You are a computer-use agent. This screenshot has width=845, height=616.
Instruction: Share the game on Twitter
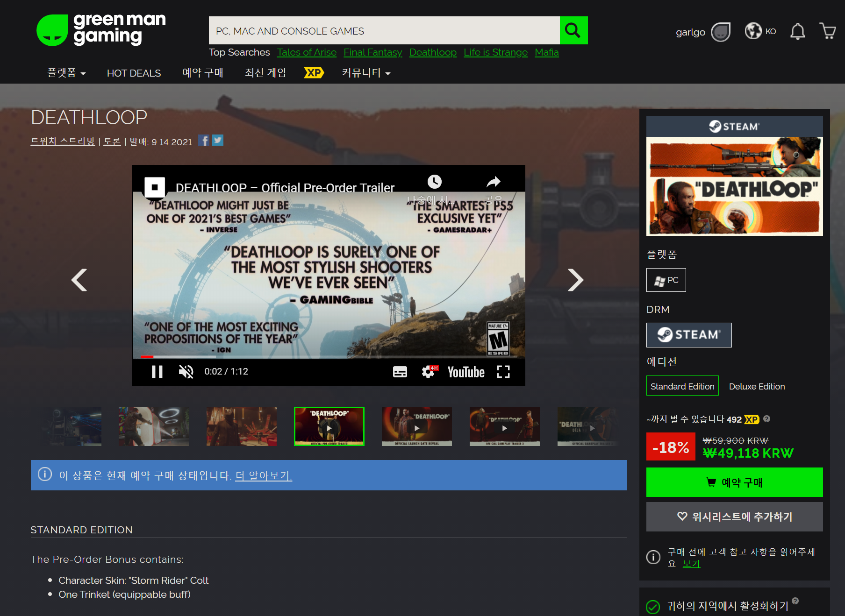(x=218, y=141)
